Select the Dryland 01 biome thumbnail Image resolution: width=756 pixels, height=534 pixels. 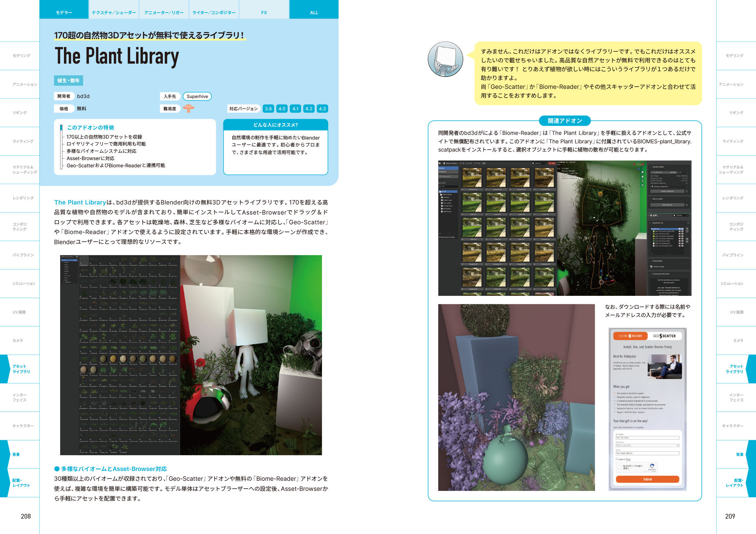pyautogui.click(x=544, y=227)
